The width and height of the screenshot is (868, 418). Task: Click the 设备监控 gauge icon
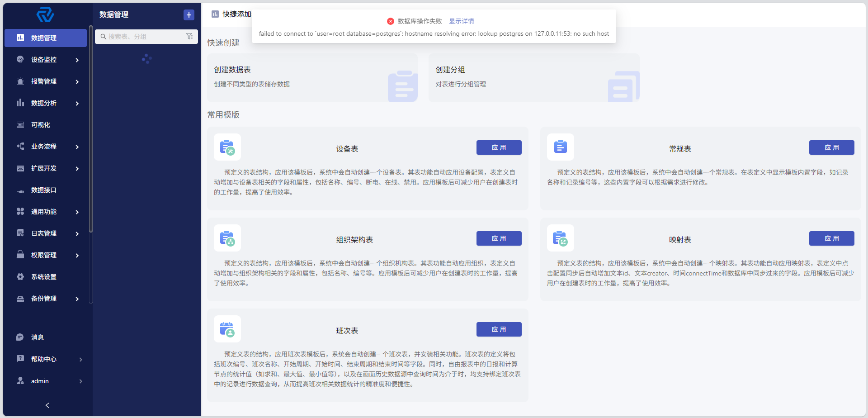click(x=20, y=59)
